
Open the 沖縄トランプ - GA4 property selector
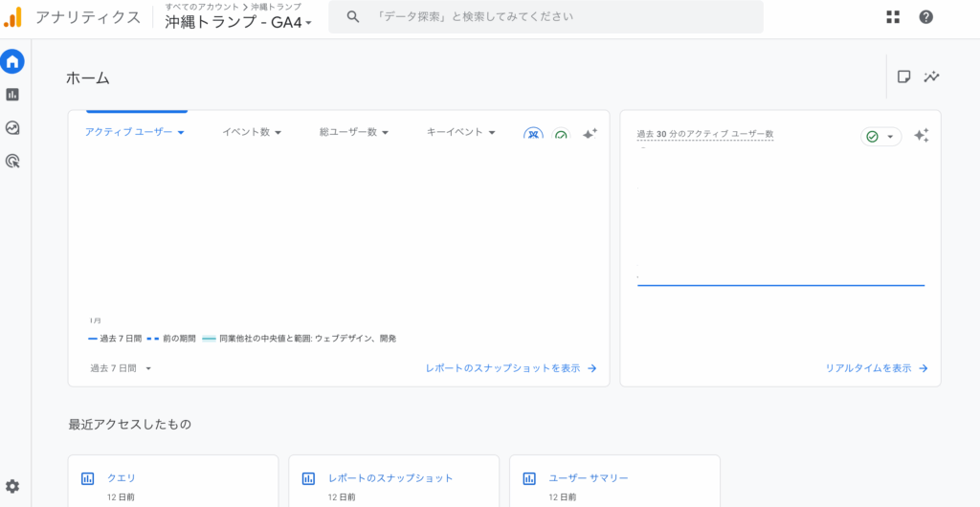[238, 22]
